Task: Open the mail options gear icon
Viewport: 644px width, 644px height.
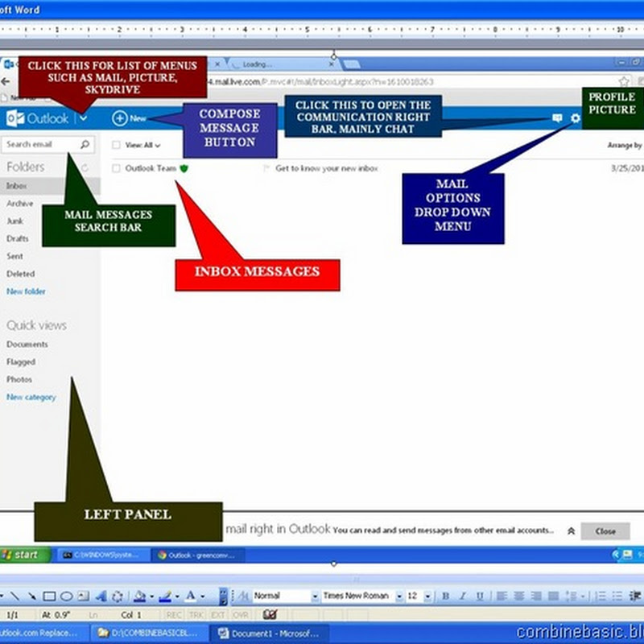Action: (576, 118)
